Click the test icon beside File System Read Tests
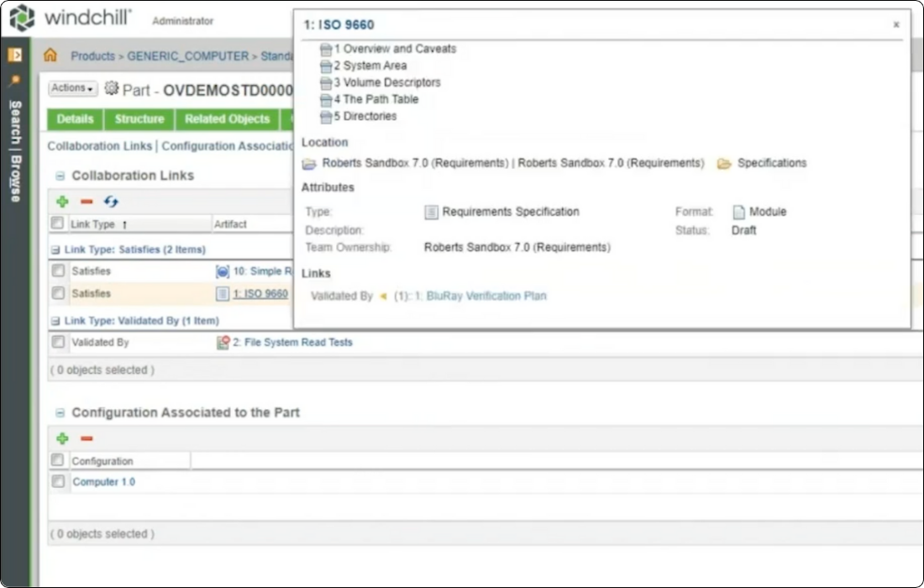Viewport: 924px width, 588px height. [x=223, y=343]
